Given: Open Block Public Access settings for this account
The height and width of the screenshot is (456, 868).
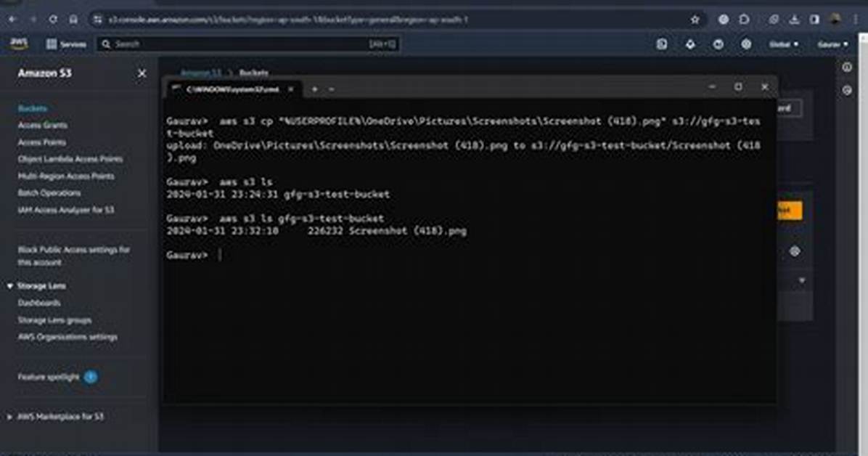Looking at the screenshot, I should (73, 256).
